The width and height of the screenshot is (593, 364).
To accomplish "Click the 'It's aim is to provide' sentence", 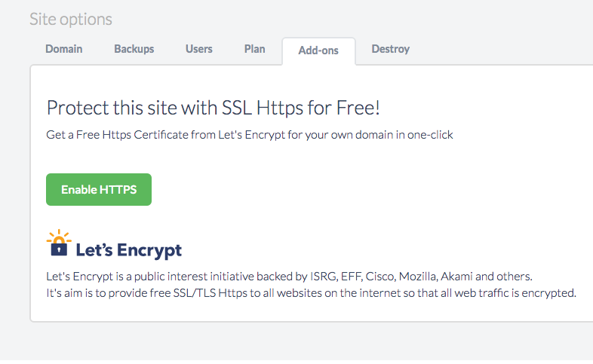I will tap(312, 292).
